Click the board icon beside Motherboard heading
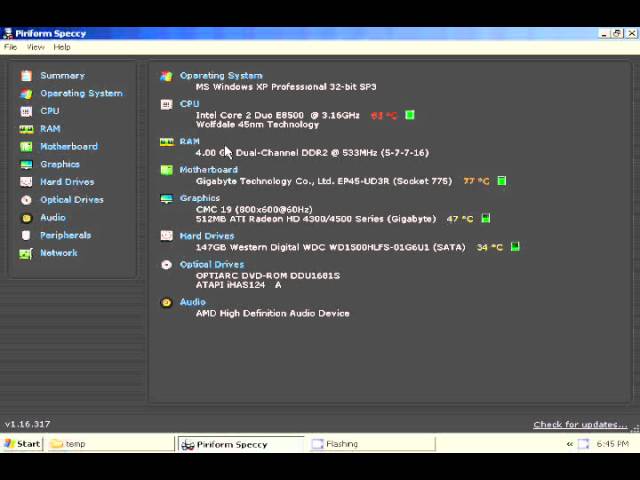The width and height of the screenshot is (640, 480). pos(166,170)
